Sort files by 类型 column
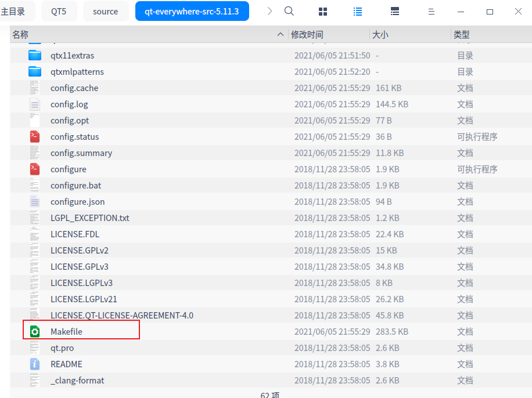This screenshot has height=398, width=532. click(462, 34)
